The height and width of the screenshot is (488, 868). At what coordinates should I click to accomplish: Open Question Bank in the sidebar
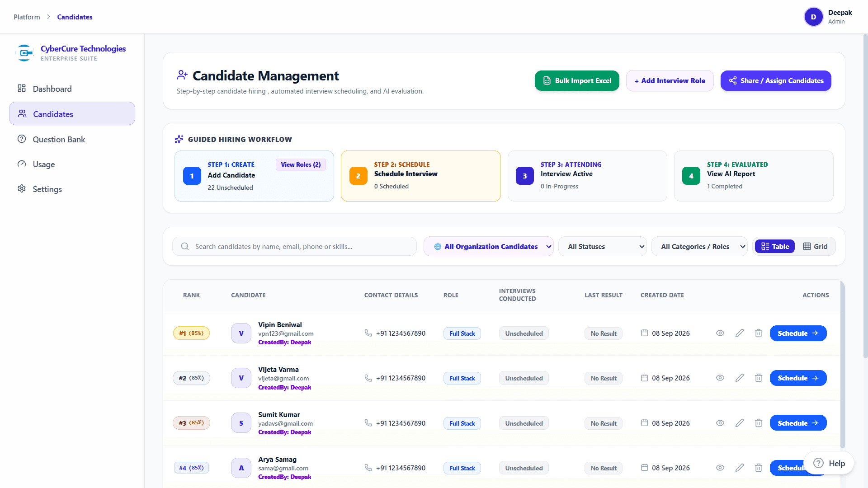72,139
